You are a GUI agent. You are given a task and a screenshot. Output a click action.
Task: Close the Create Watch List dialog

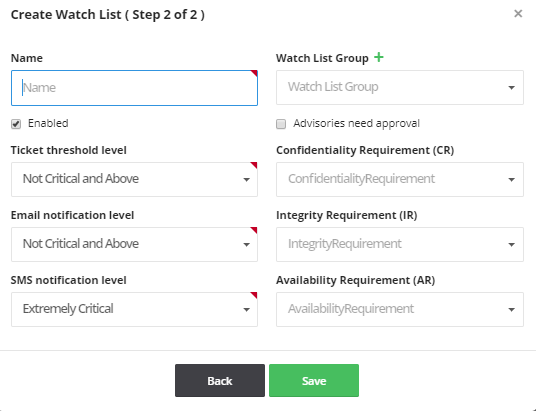(518, 14)
